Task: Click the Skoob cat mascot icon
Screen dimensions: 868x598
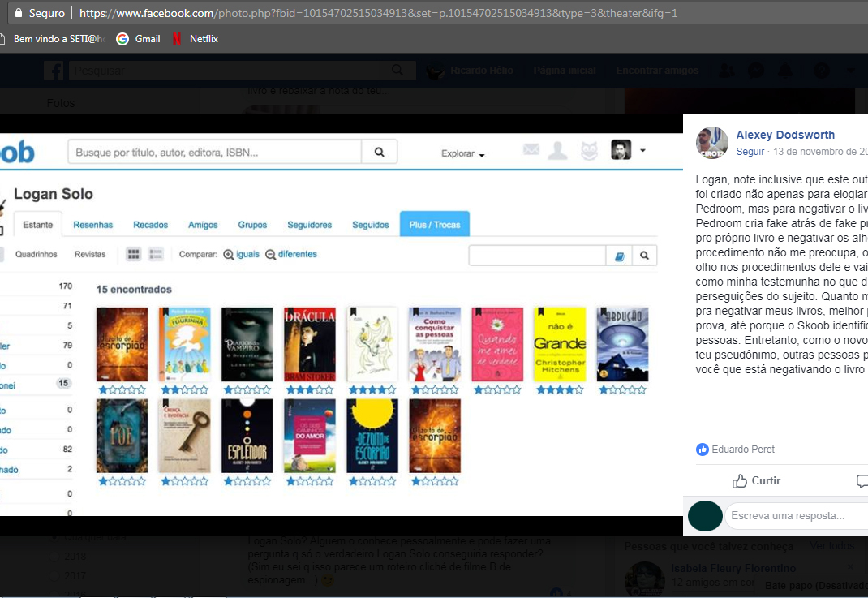Action: 589,151
